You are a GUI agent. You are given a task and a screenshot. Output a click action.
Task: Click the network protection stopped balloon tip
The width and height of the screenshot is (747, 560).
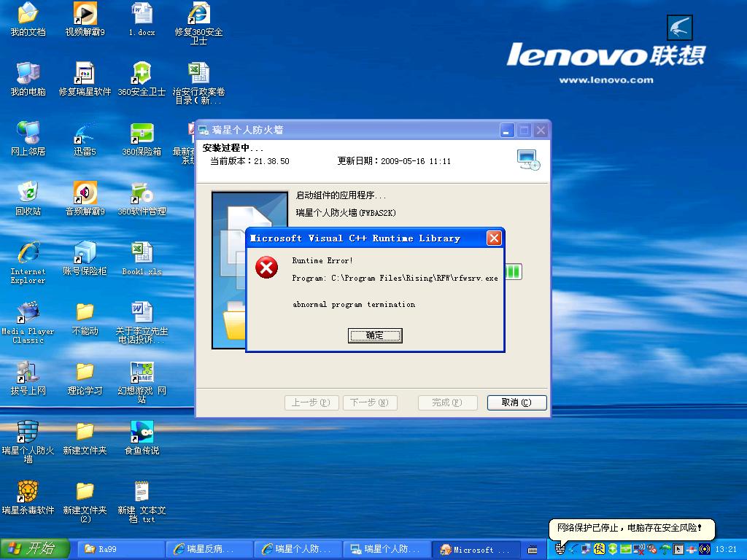click(x=632, y=528)
